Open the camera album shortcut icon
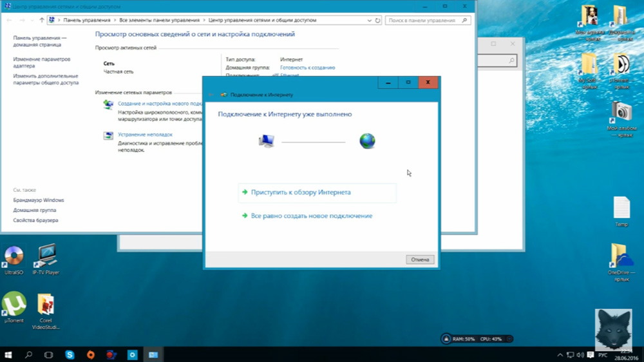 coord(621,111)
